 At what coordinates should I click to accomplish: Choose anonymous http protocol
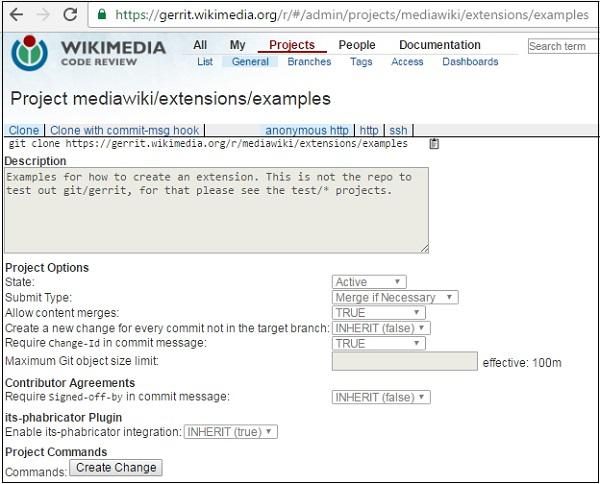point(307,130)
